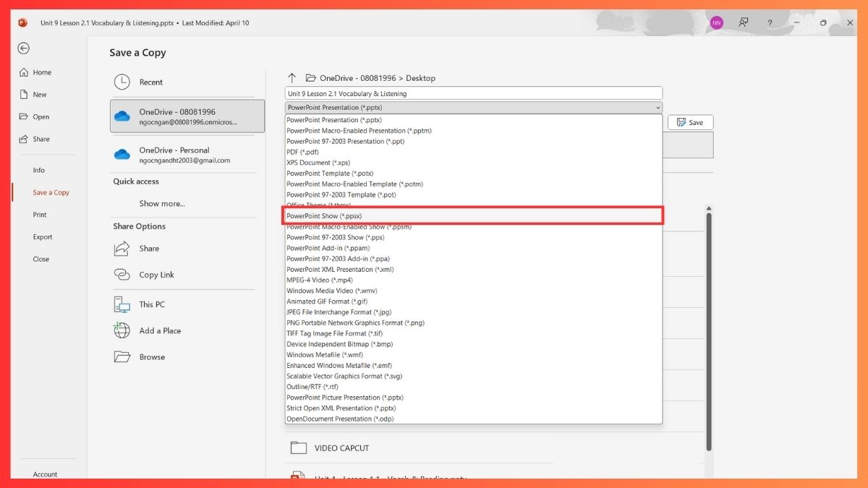The image size is (868, 488).
Task: Click the Save button
Action: point(691,123)
